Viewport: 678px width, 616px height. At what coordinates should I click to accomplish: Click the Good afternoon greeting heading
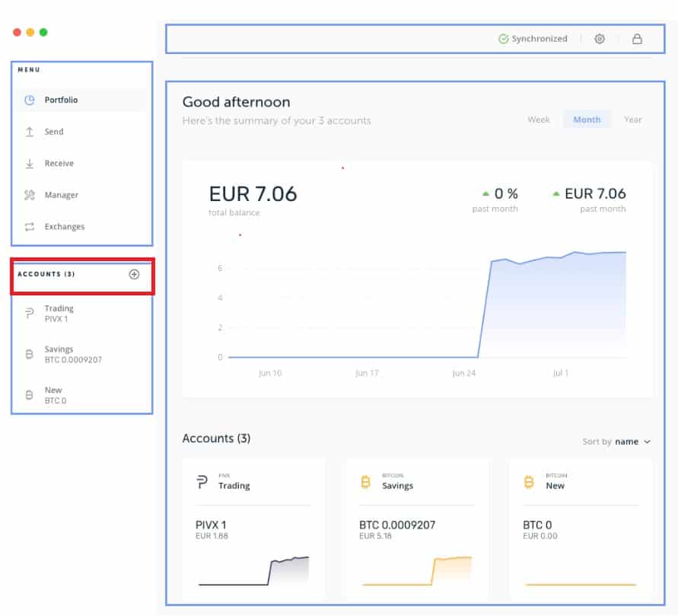236,102
